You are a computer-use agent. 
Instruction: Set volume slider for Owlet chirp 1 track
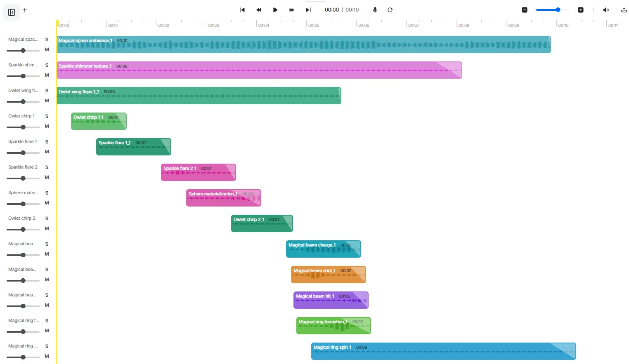point(23,127)
